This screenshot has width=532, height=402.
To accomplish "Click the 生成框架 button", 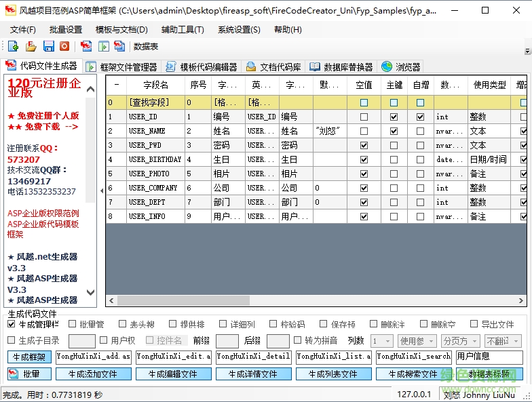I will click(x=29, y=357).
